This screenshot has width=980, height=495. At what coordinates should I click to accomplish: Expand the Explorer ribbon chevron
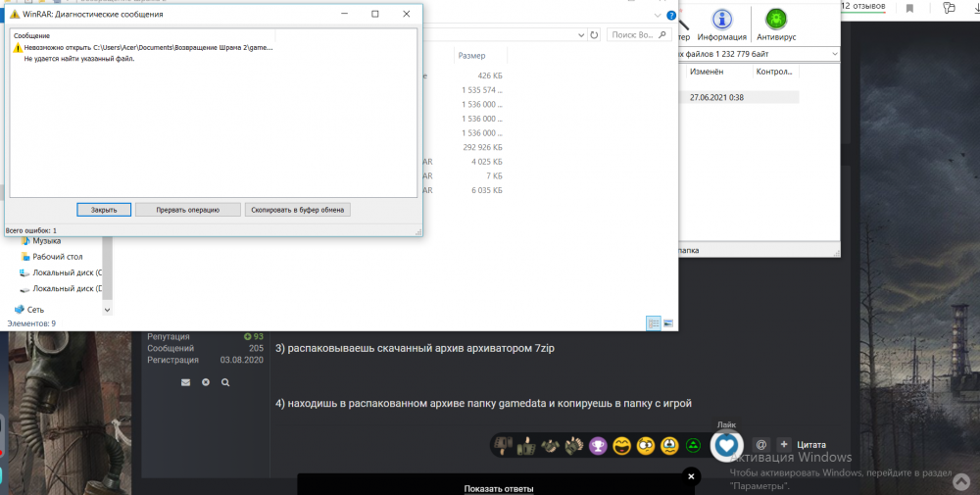click(658, 16)
